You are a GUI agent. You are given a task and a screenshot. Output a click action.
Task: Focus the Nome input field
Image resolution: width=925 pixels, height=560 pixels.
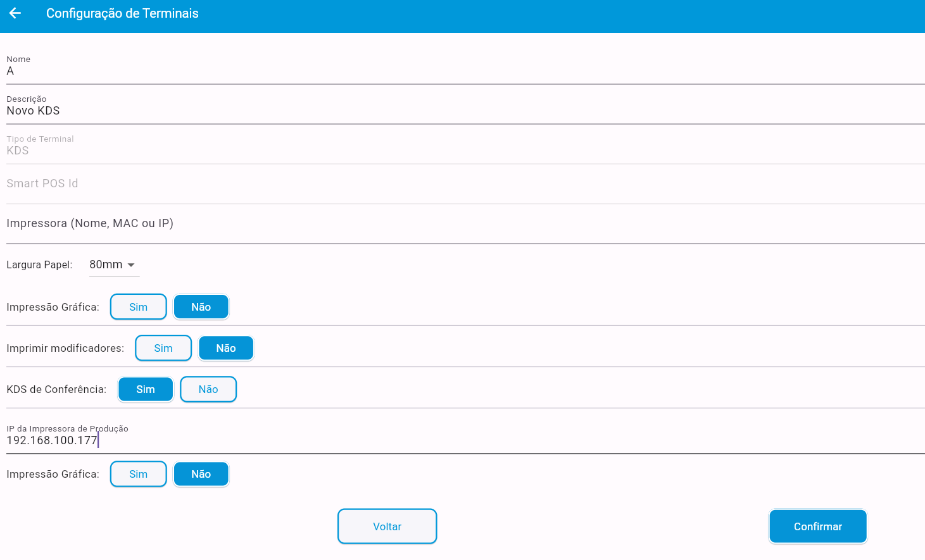coord(462,71)
